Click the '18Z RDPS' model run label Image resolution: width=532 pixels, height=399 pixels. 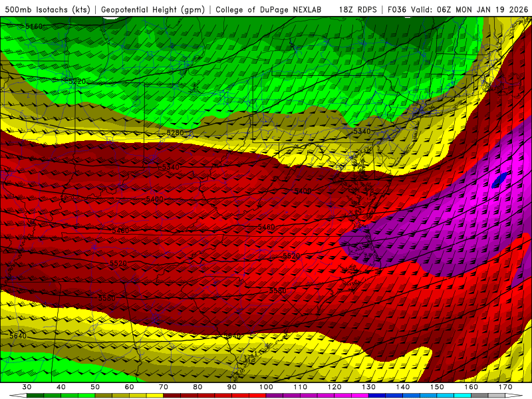[x=358, y=9]
